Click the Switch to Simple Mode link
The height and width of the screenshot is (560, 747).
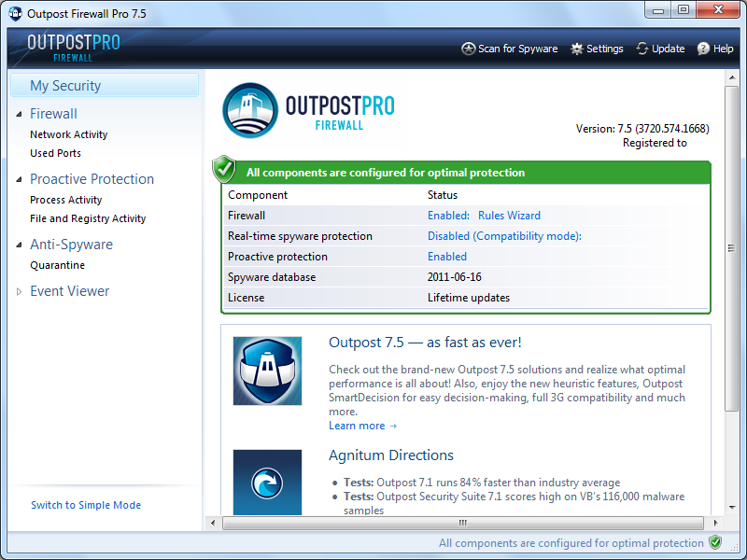(86, 505)
